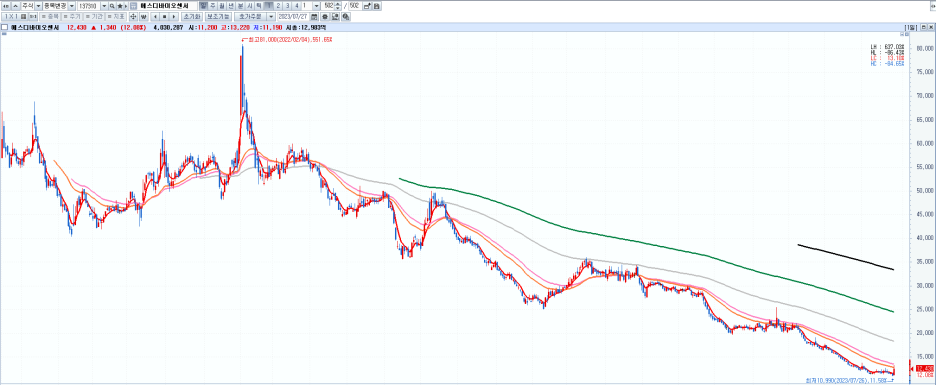Screen dimensions: 936x385
Task: Click the zoom chart magnifier icon
Action: (x=346, y=16)
